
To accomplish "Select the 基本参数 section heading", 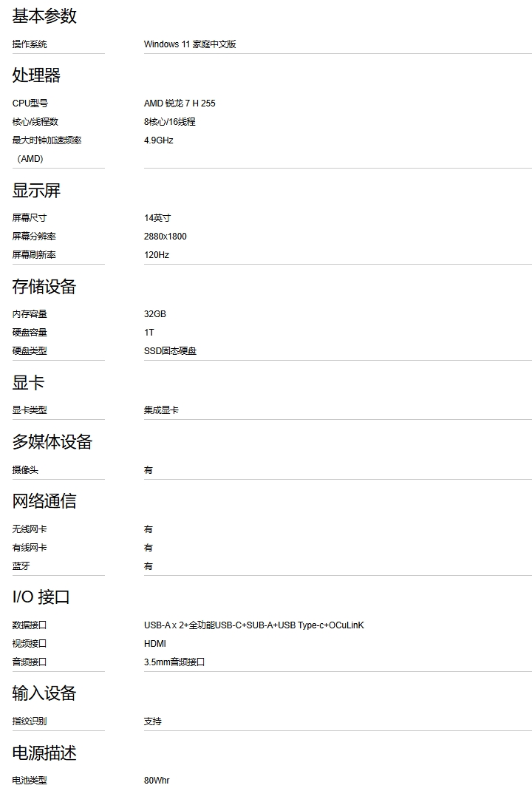I will tap(44, 16).
